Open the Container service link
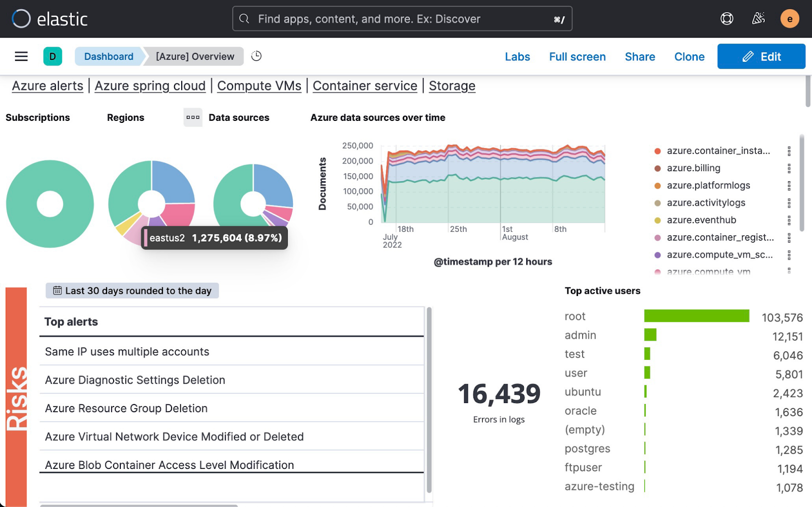 [x=365, y=86]
